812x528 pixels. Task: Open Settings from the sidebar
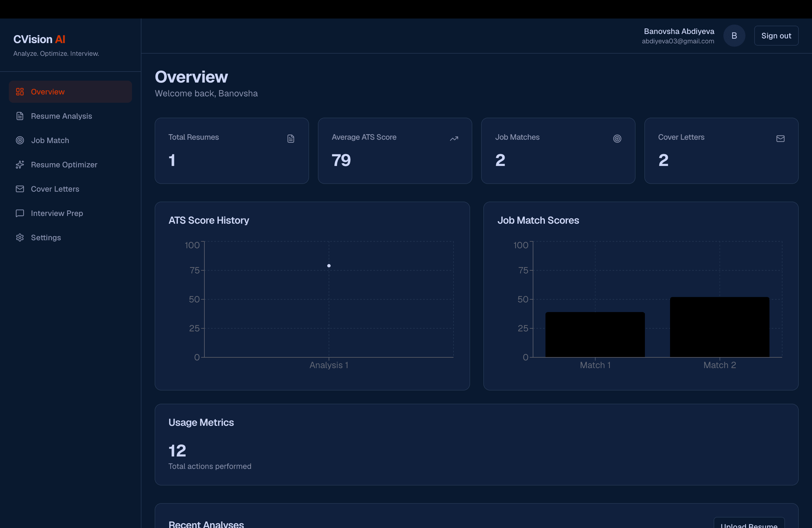tap(70, 237)
